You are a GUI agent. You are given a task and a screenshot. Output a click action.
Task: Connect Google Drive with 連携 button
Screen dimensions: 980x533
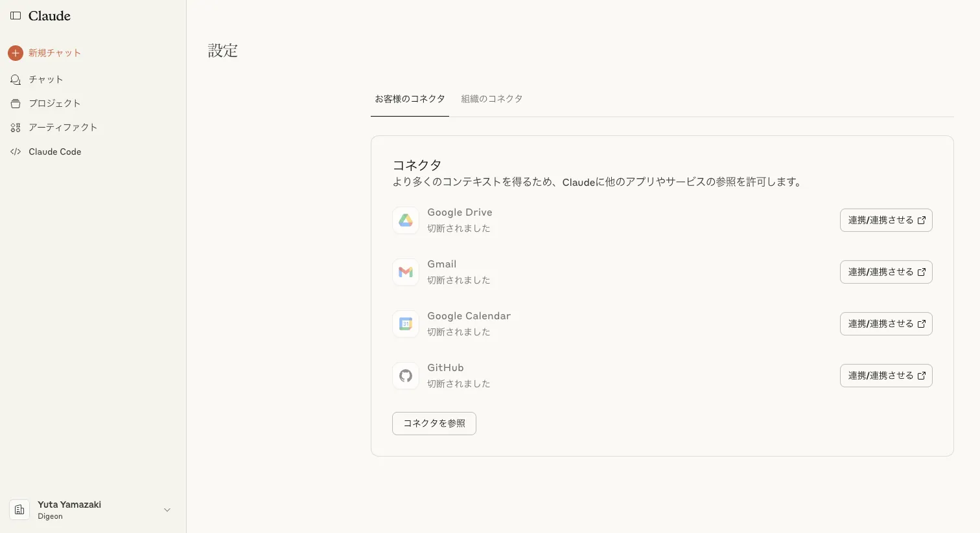pyautogui.click(x=886, y=220)
